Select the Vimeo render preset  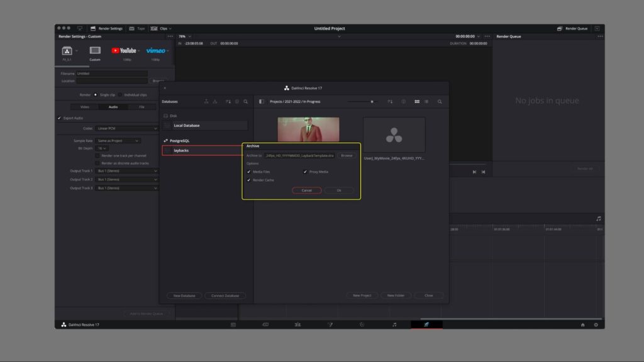[x=156, y=50]
